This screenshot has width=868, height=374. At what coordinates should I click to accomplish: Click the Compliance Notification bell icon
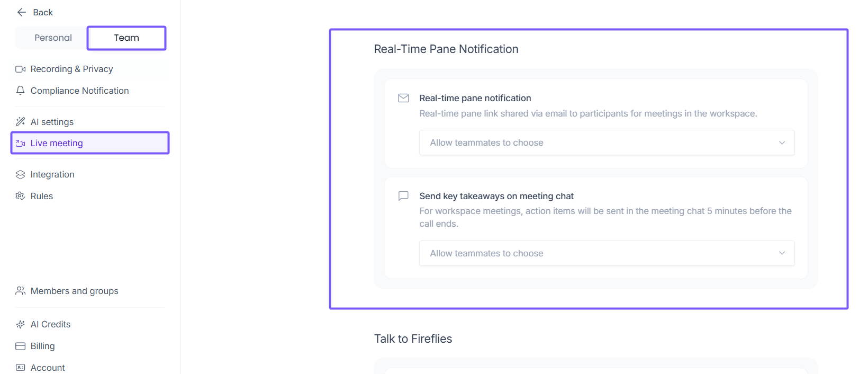21,91
